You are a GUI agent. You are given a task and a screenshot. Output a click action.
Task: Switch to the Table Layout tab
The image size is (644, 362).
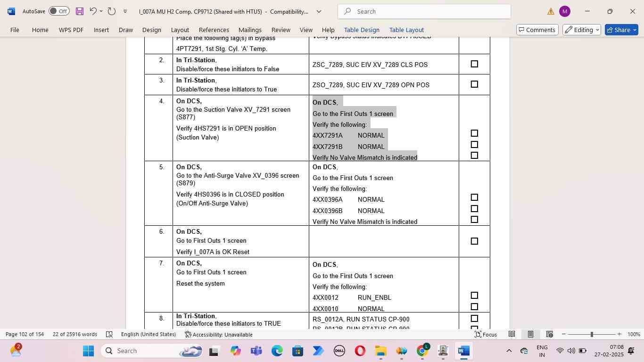tap(406, 30)
